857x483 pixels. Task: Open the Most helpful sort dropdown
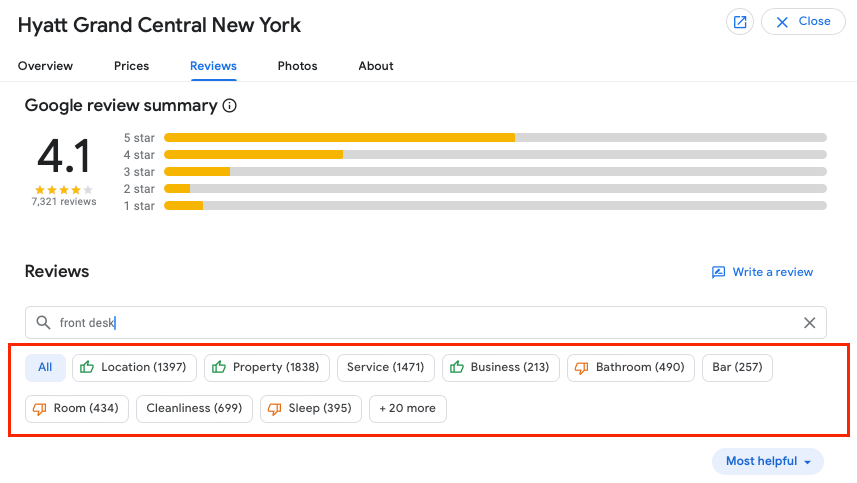tap(767, 461)
